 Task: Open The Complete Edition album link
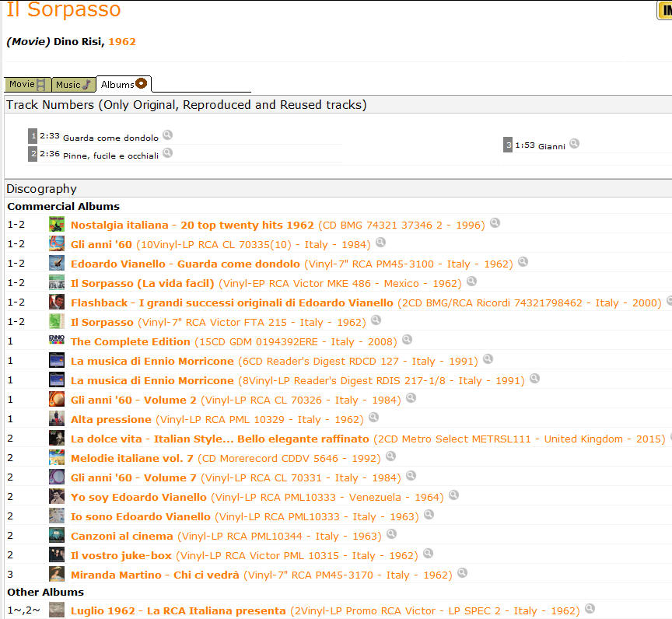[234, 342]
